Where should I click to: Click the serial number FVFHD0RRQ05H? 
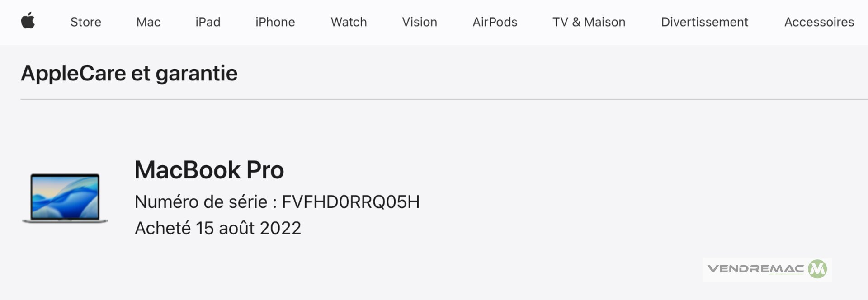pos(351,202)
